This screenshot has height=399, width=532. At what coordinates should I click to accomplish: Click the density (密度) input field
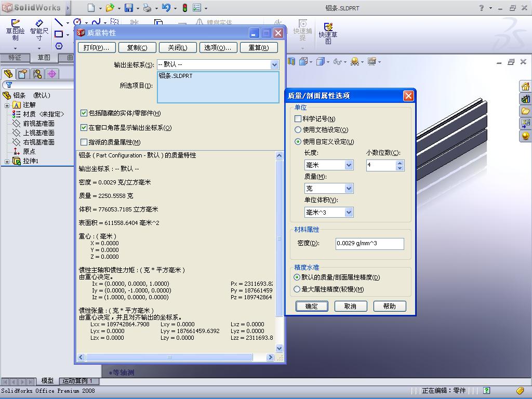[x=369, y=243]
